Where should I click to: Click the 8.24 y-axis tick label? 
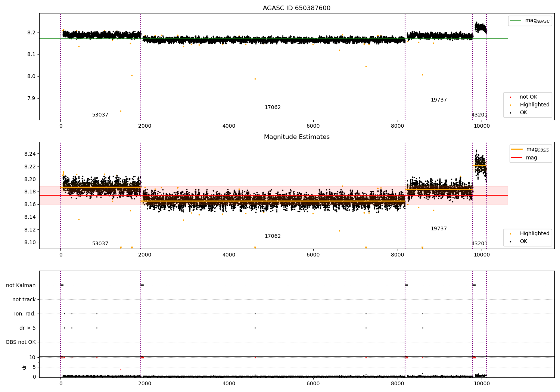pos(30,154)
